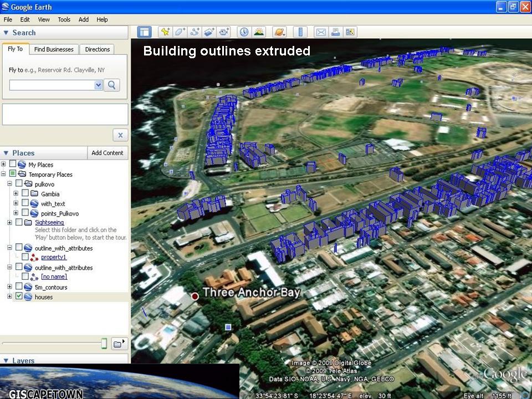Record a tour with the camera icon
This screenshot has width=532, height=399.
click(x=224, y=32)
